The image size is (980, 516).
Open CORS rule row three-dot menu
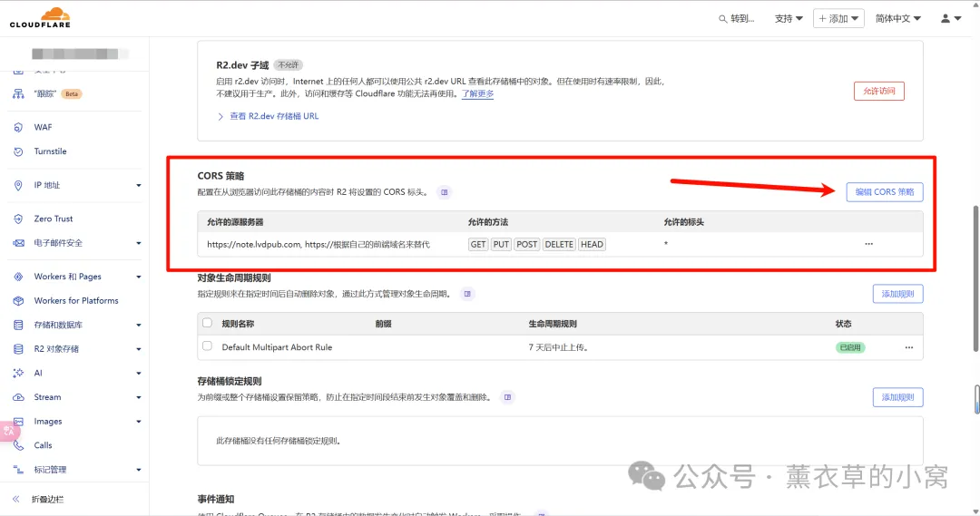click(x=868, y=244)
